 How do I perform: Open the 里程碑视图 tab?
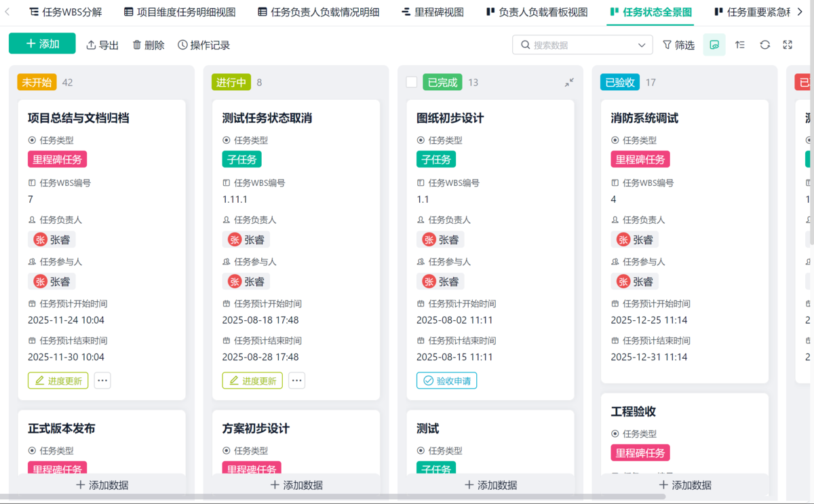click(x=433, y=12)
